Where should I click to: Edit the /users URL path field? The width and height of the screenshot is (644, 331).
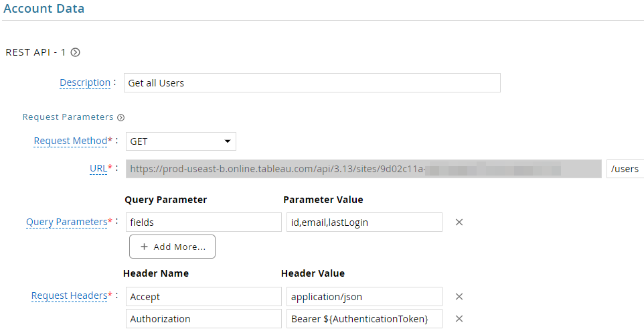pyautogui.click(x=625, y=169)
